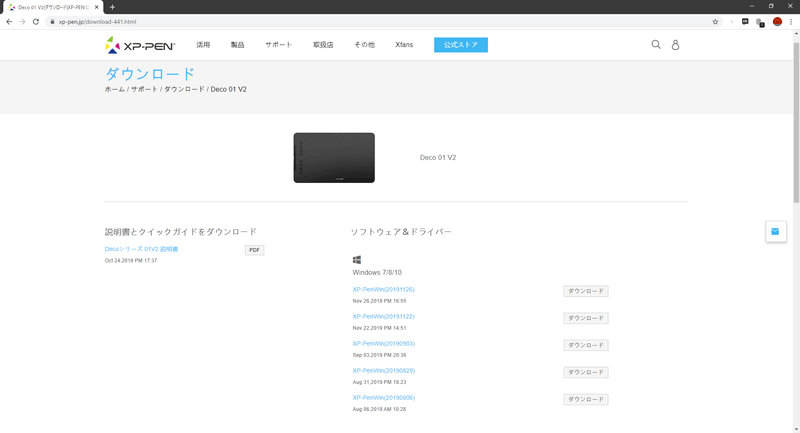The height and width of the screenshot is (433, 800).
Task: Open the XP-PenWin(20191122) link
Action: pyautogui.click(x=384, y=316)
